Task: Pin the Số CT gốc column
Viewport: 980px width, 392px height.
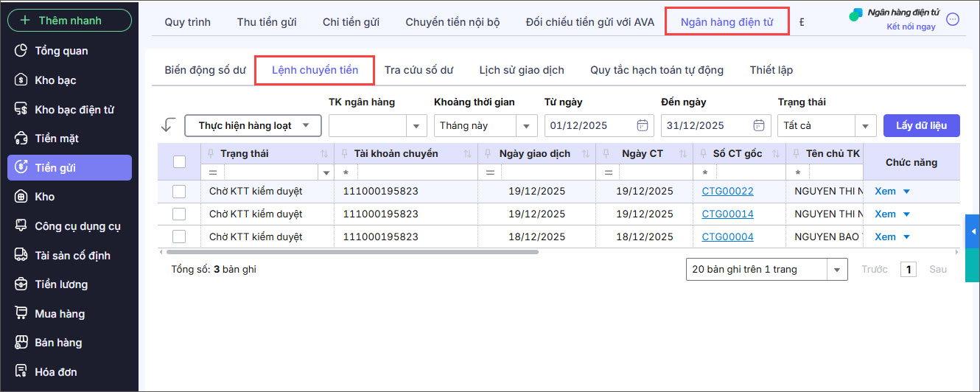Action: [704, 154]
